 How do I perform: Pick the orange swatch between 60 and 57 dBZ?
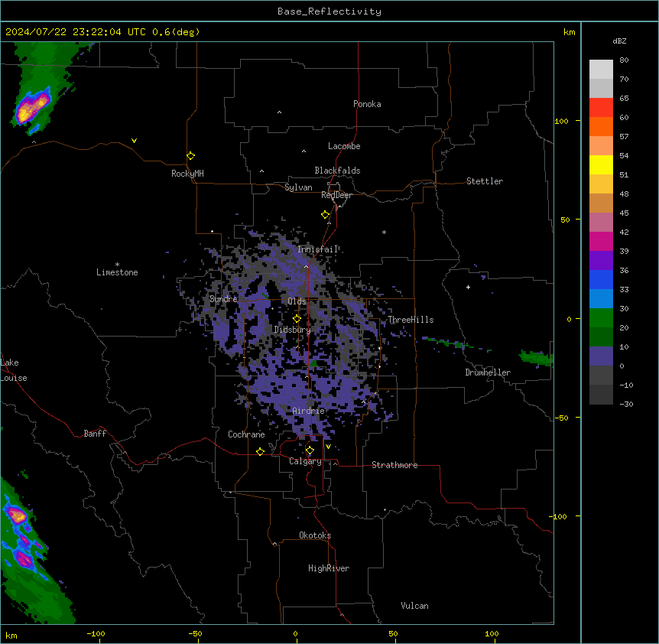click(601, 126)
